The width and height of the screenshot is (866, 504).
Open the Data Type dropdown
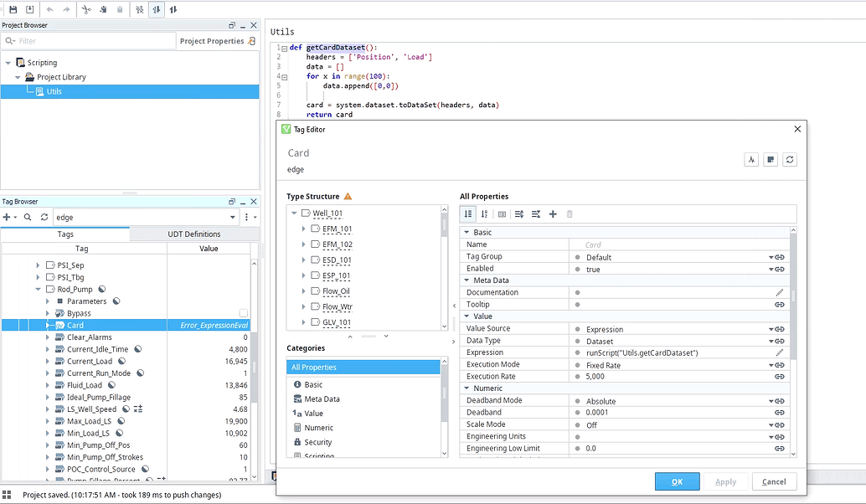[x=771, y=341]
